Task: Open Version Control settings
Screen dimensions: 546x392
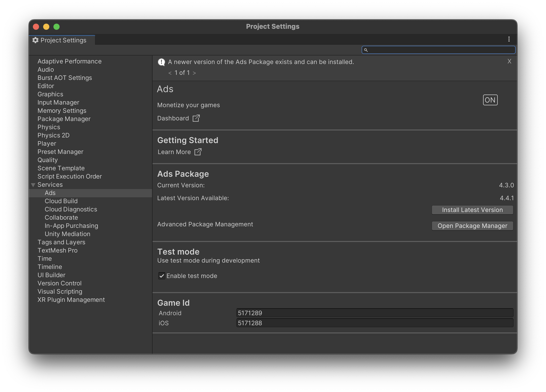Action: coord(60,283)
